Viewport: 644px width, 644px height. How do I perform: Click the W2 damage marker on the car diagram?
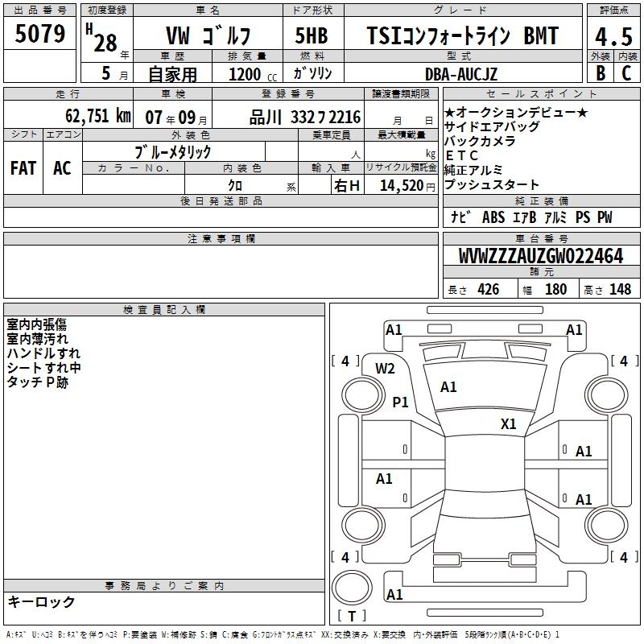point(386,369)
